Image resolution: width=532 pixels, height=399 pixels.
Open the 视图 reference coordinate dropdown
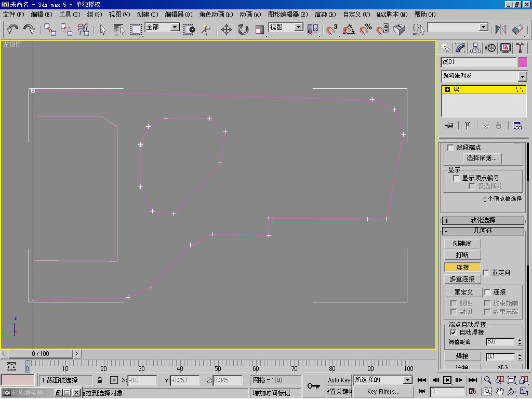coord(299,27)
